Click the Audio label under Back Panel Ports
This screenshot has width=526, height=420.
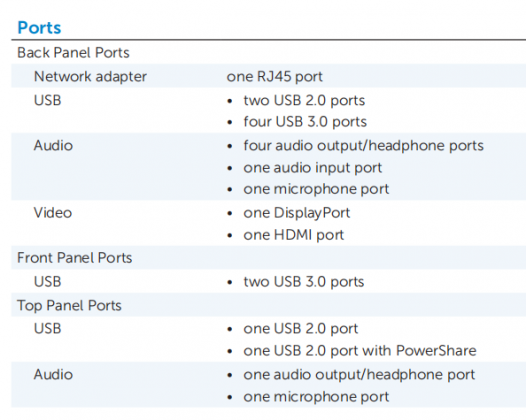click(53, 146)
